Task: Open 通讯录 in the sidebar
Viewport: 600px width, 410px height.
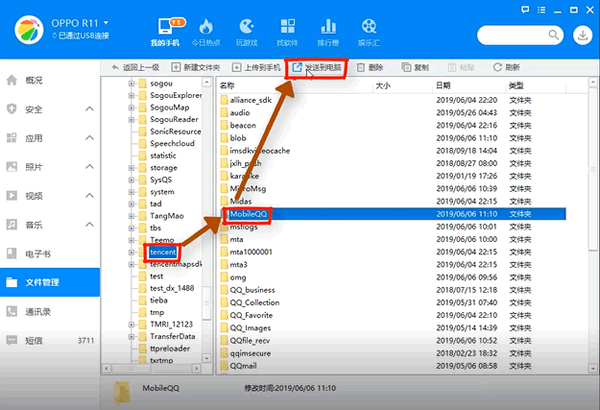Action: (x=50, y=312)
